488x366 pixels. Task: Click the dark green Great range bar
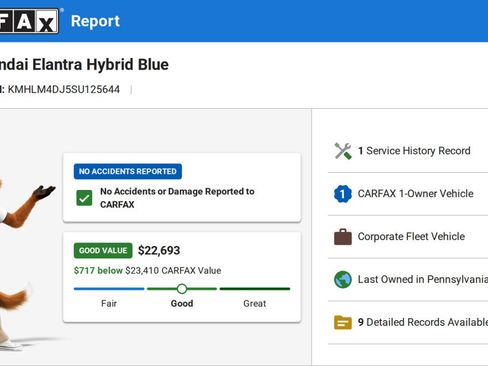pyautogui.click(x=255, y=289)
